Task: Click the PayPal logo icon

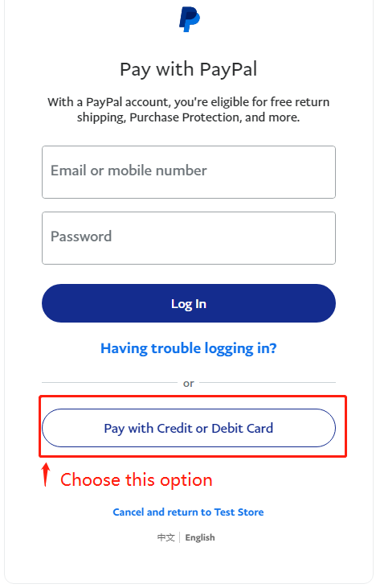Action: (189, 19)
